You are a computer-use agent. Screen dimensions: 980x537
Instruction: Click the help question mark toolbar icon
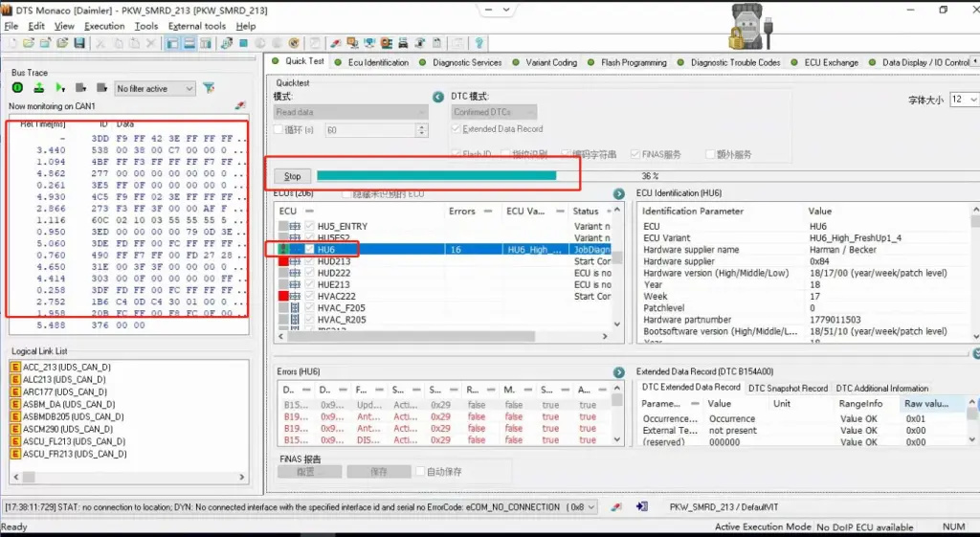click(x=479, y=43)
